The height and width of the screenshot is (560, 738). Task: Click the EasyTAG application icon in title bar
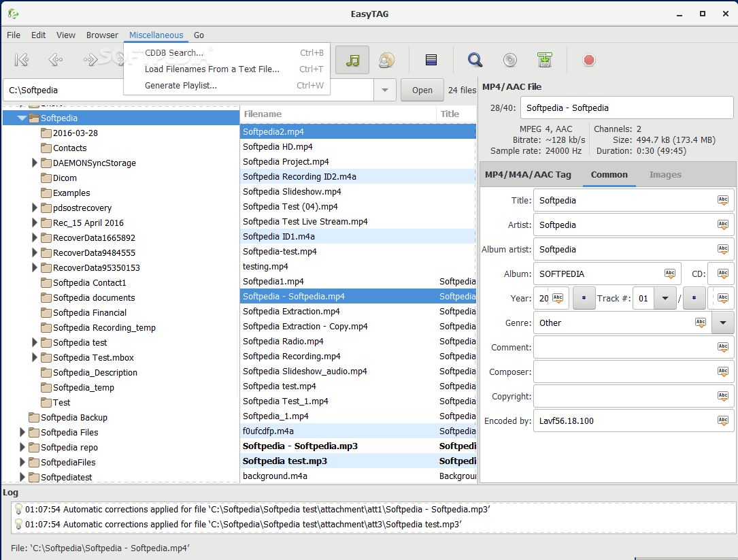click(x=13, y=14)
